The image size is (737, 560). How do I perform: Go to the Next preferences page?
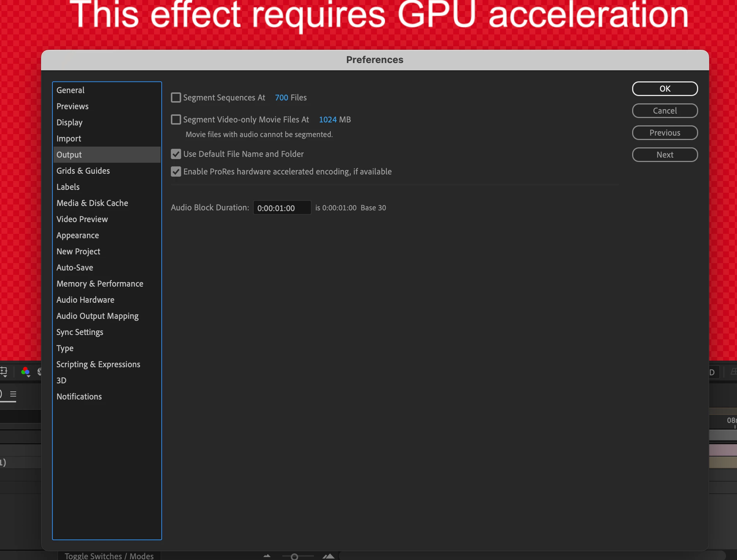[x=664, y=155]
